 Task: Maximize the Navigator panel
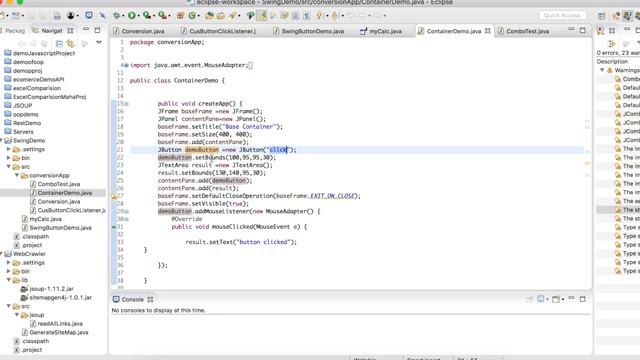click(97, 30)
